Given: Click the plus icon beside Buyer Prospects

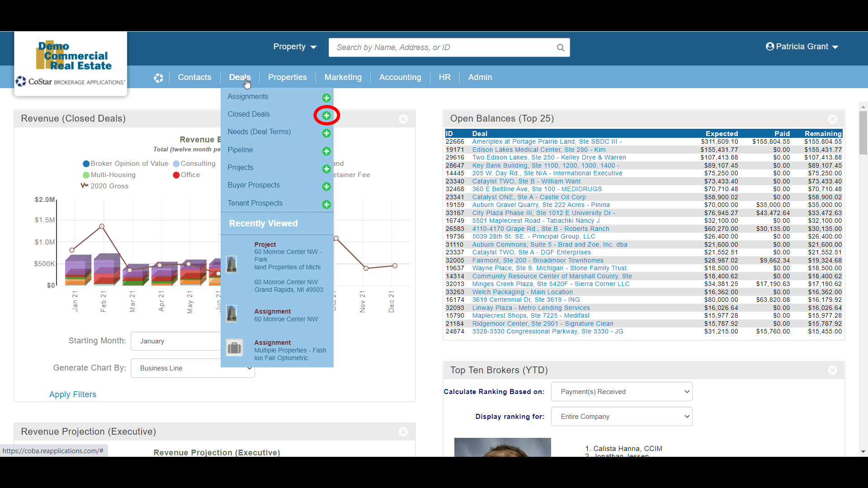Looking at the screenshot, I should 326,187.
